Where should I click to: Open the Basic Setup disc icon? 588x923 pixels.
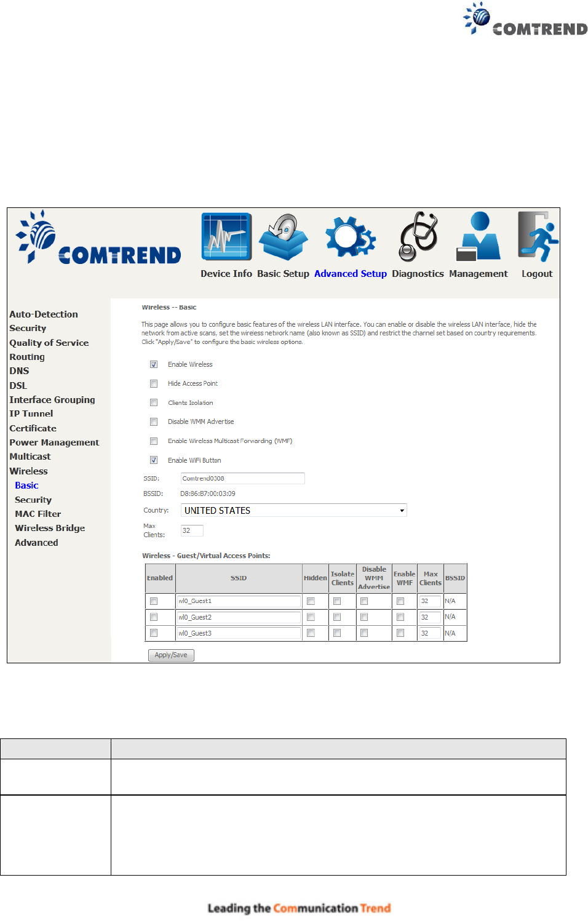pyautogui.click(x=283, y=237)
